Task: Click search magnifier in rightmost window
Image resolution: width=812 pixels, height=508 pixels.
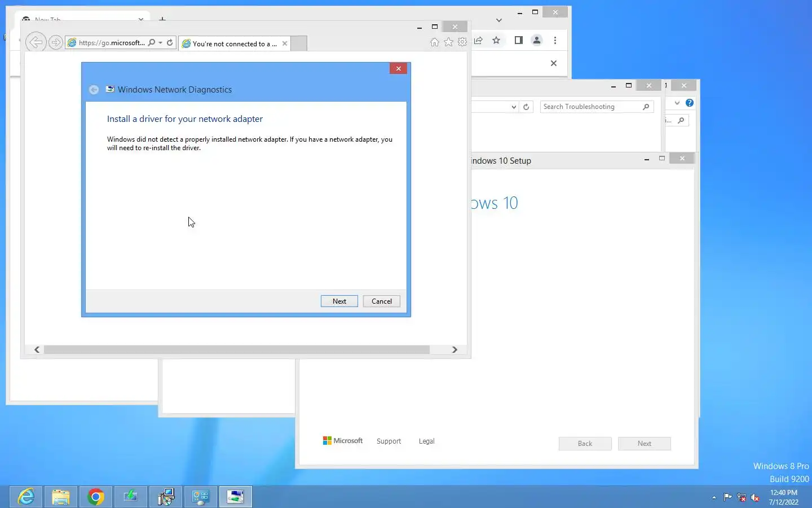Action: [681, 120]
